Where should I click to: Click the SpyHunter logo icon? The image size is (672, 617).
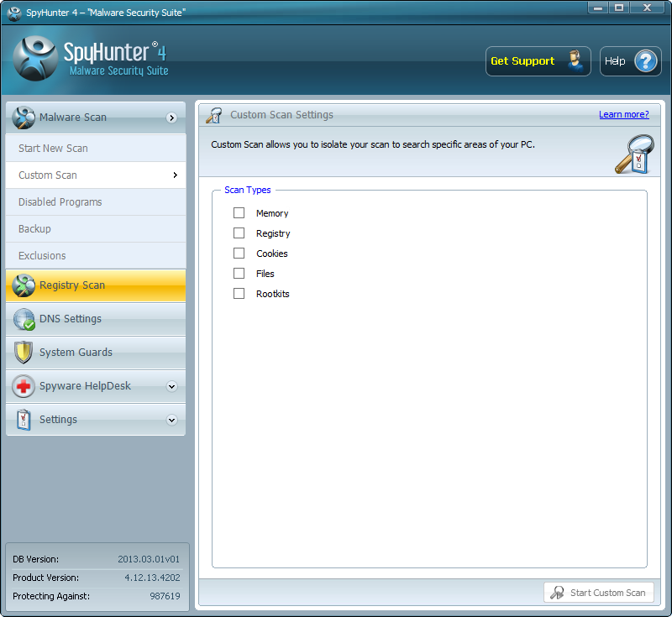click(35, 59)
